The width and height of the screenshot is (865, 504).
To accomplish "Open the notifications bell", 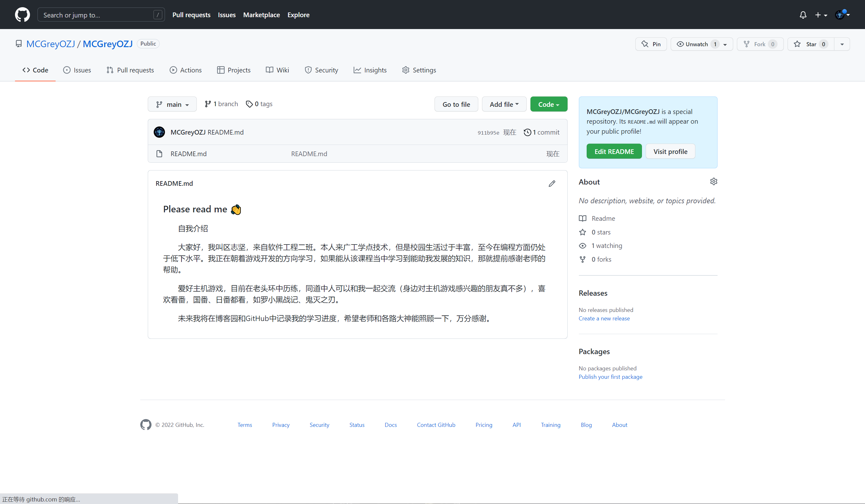I will pyautogui.click(x=803, y=15).
